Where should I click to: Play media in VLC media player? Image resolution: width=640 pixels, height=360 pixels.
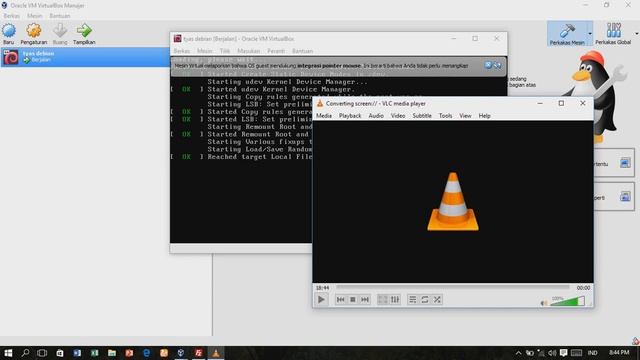coord(321,300)
